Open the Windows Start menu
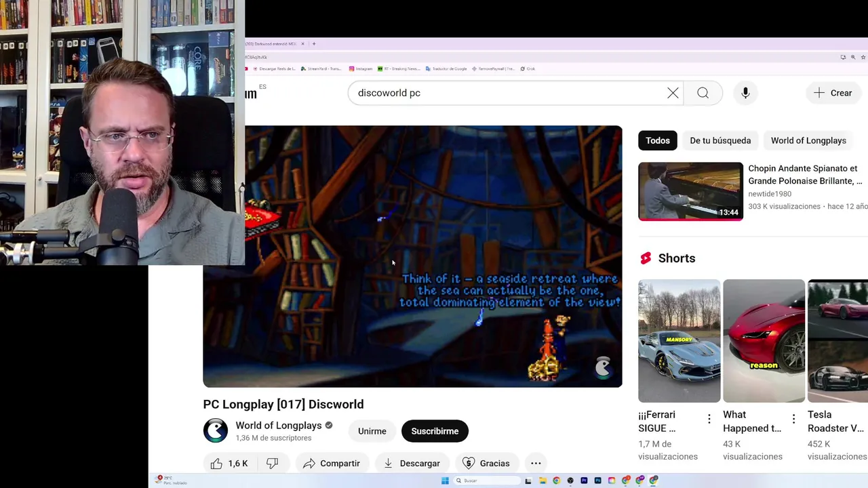 (x=445, y=481)
